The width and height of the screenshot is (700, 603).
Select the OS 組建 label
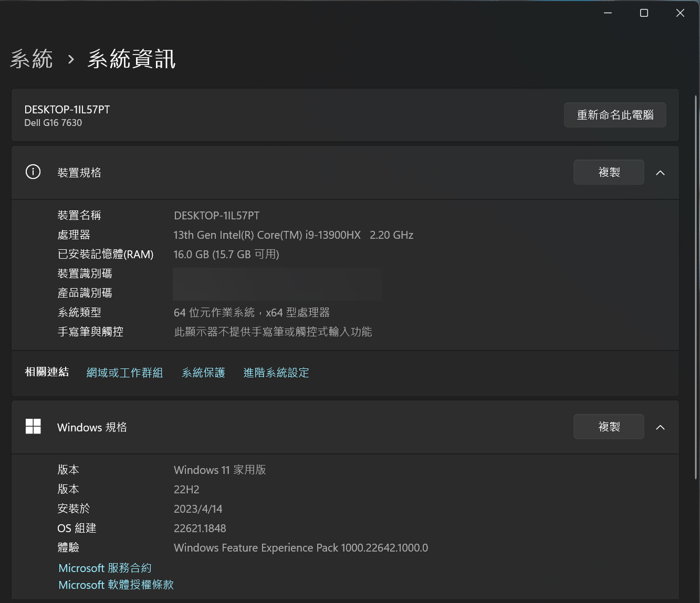pos(77,528)
